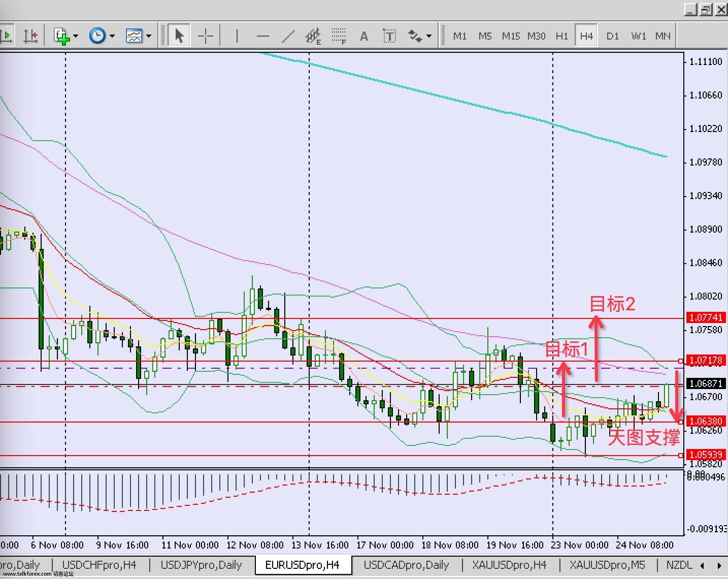Click the 6 Nov 08:00 date label
Viewport: 728px width, 579px height.
[57, 545]
